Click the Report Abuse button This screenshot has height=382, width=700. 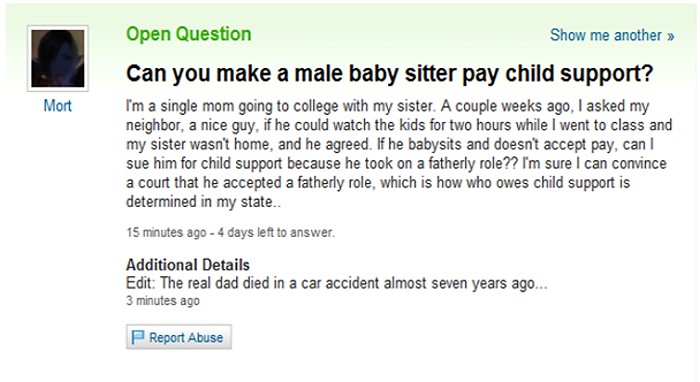(179, 337)
